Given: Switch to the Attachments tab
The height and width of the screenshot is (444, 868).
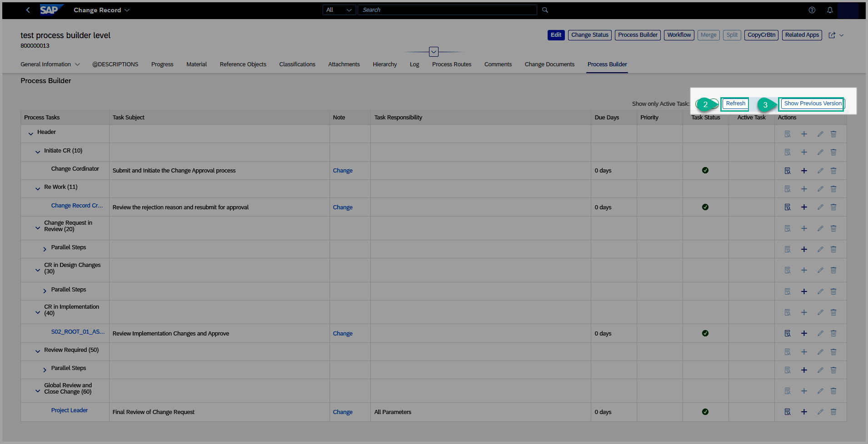Looking at the screenshot, I should (344, 64).
